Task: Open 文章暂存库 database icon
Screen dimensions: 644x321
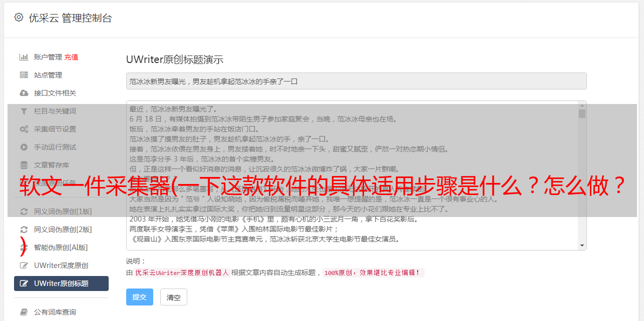Action: pyautogui.click(x=24, y=165)
